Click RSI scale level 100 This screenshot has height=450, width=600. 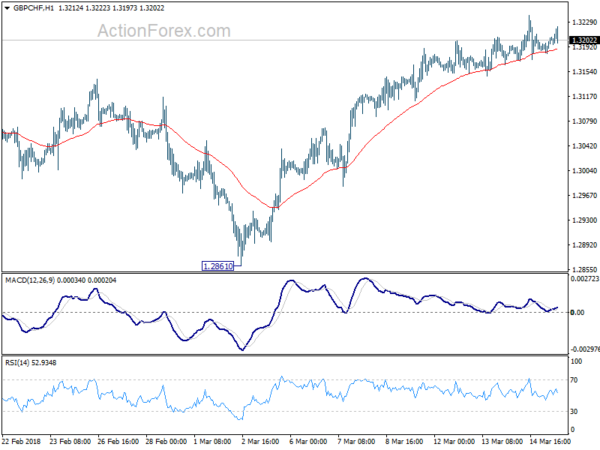tap(576, 361)
